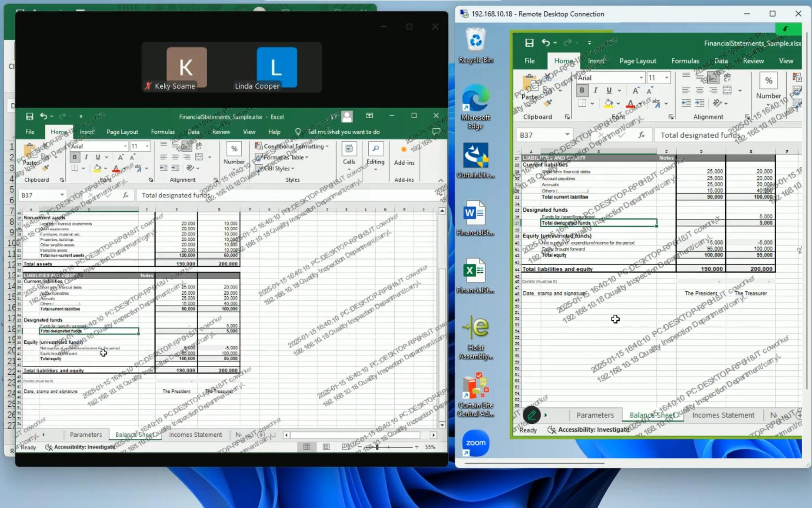Switch to the Incomes Statement sheet tab

click(723, 415)
